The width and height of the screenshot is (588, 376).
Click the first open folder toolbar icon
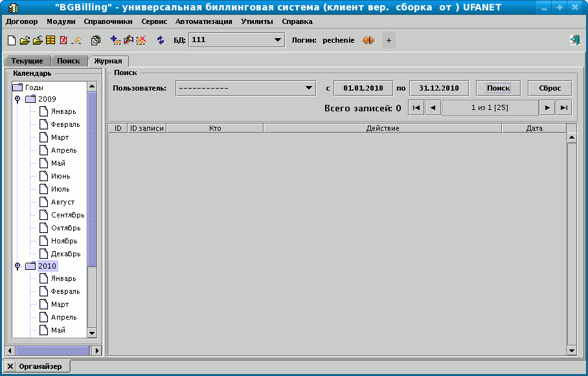25,40
